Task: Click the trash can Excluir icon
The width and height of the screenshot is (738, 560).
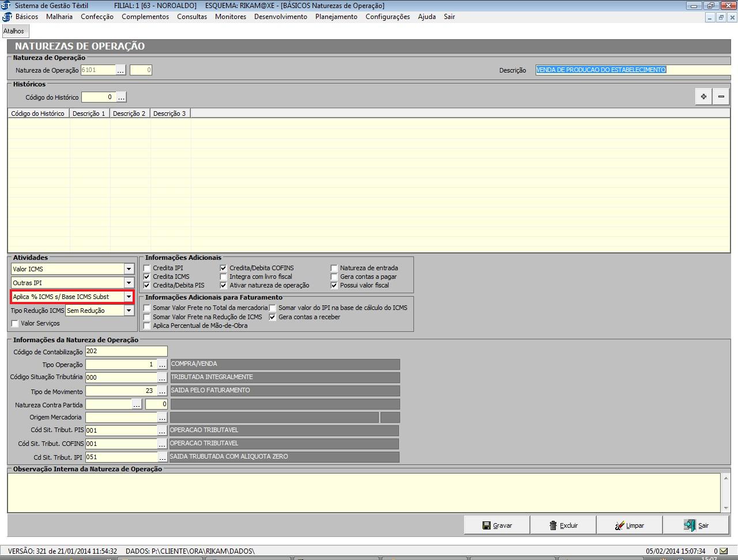Action: click(553, 525)
